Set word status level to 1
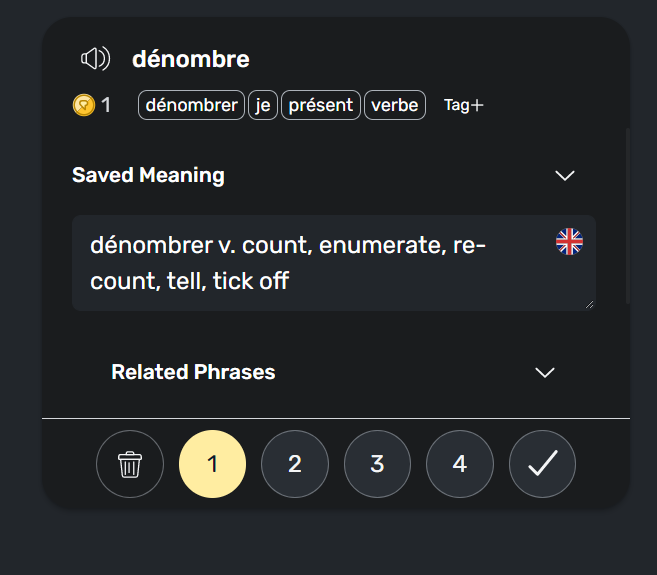 tap(212, 464)
